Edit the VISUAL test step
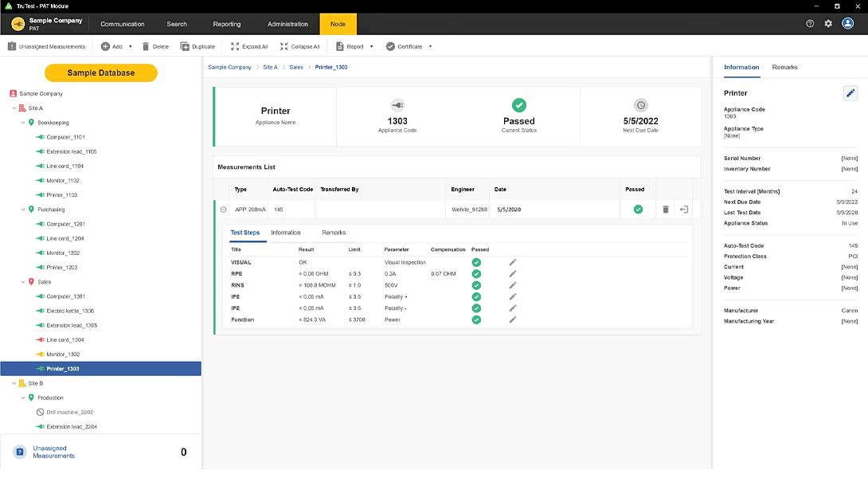This screenshot has height=478, width=868. (x=513, y=263)
